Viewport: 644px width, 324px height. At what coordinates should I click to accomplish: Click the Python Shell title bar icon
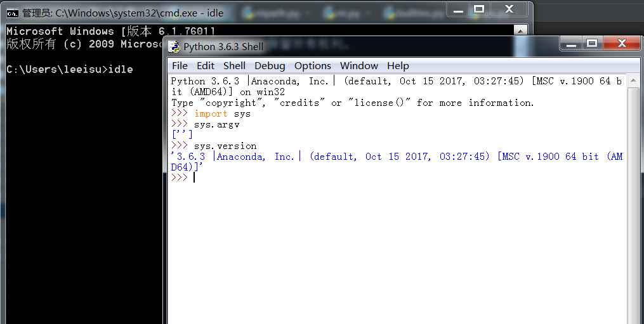(174, 47)
